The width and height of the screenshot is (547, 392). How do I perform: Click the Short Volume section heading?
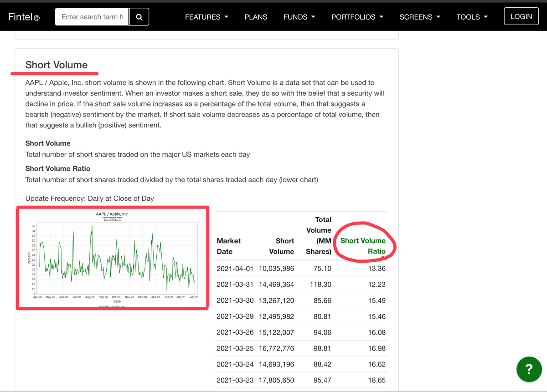pos(57,65)
